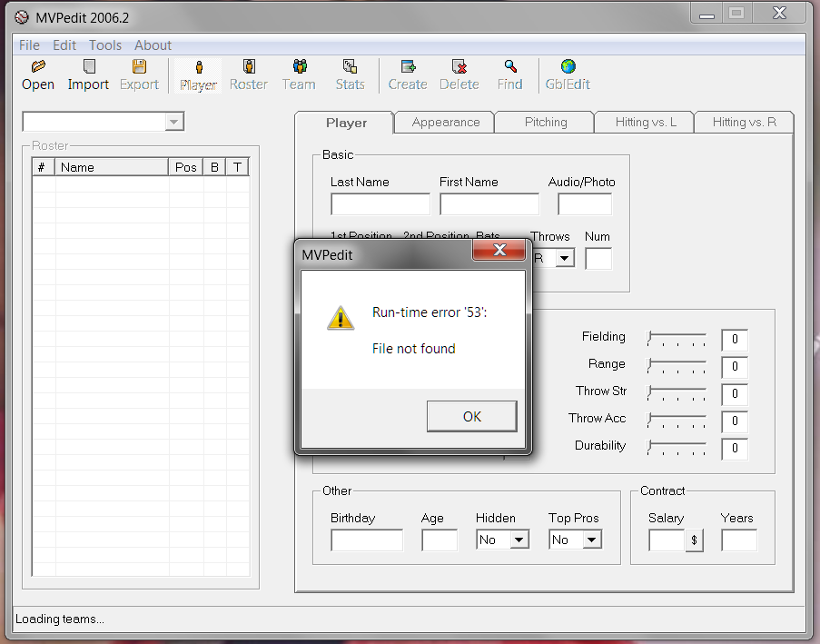820x644 pixels.
Task: Switch to the Hitting vs. L tab
Action: [x=646, y=123]
